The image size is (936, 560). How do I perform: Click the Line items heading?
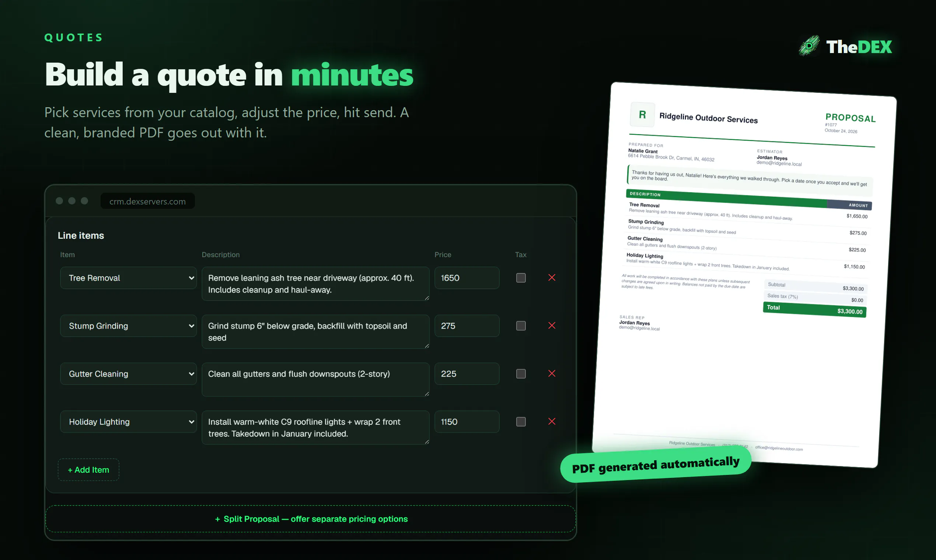(81, 235)
